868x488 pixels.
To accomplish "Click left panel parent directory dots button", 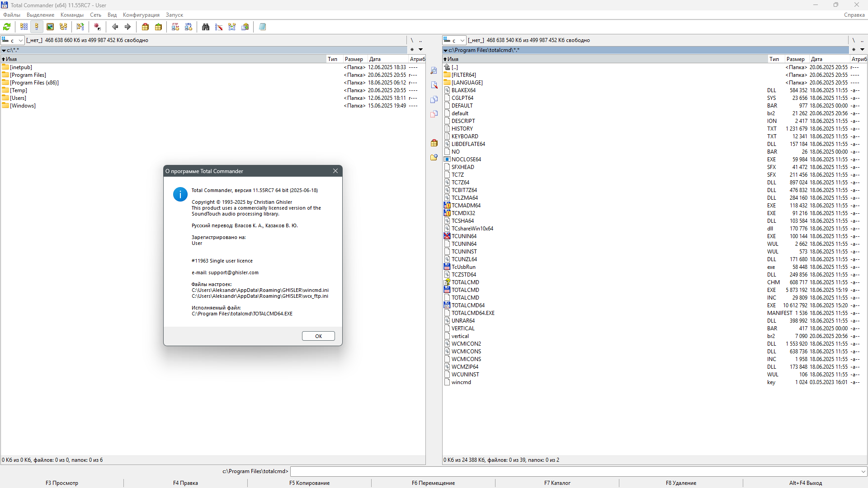I will [x=420, y=40].
